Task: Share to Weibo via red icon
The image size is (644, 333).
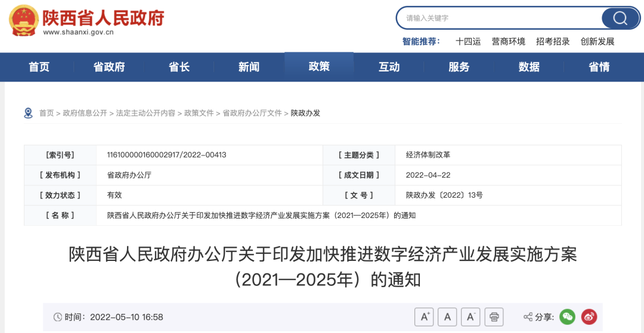Action: tap(589, 316)
